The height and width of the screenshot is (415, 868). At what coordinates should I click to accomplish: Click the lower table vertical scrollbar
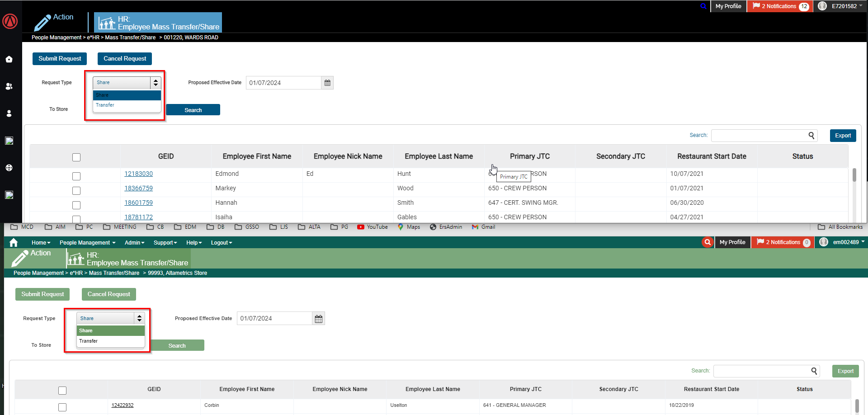click(857, 406)
